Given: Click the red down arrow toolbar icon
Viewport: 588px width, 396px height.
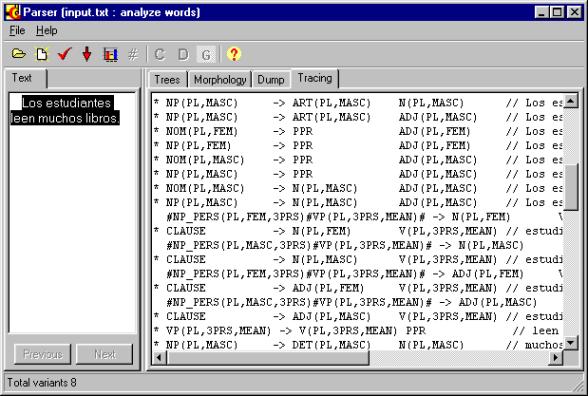Looking at the screenshot, I should [x=87, y=54].
